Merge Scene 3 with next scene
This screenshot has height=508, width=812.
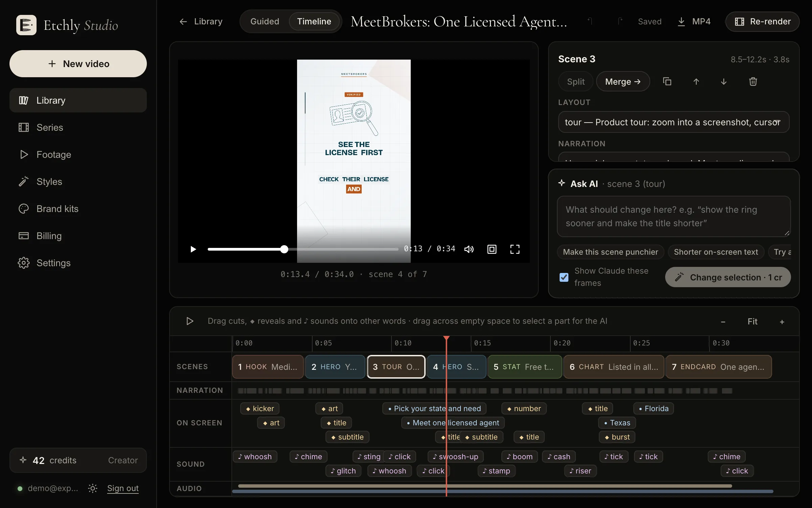(x=623, y=82)
